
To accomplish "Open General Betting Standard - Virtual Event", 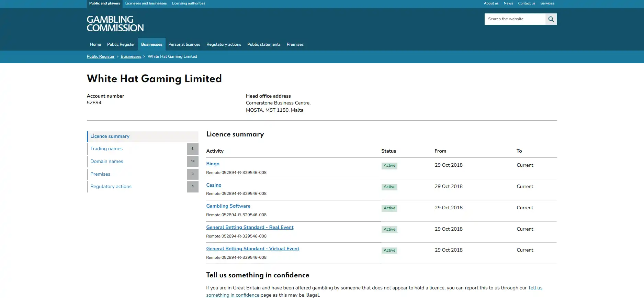I will 252,249.
